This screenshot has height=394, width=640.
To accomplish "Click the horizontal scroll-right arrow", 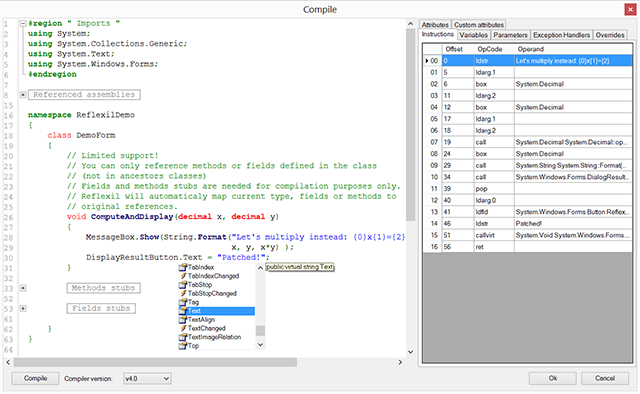I will (x=400, y=362).
